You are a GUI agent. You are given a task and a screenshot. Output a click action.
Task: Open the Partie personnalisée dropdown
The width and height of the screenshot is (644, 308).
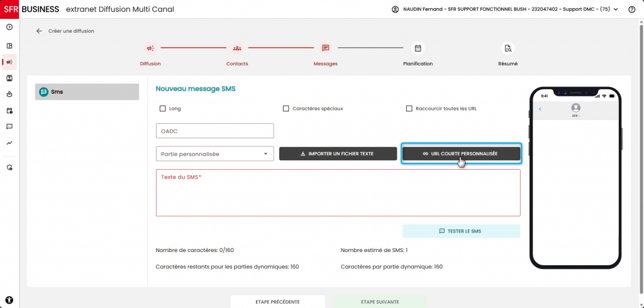point(215,154)
